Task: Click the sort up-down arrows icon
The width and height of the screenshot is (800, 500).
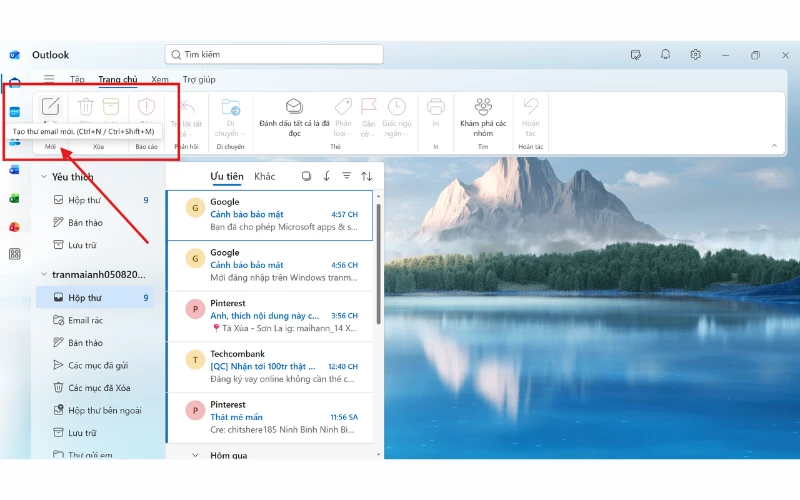Action: tap(366, 176)
